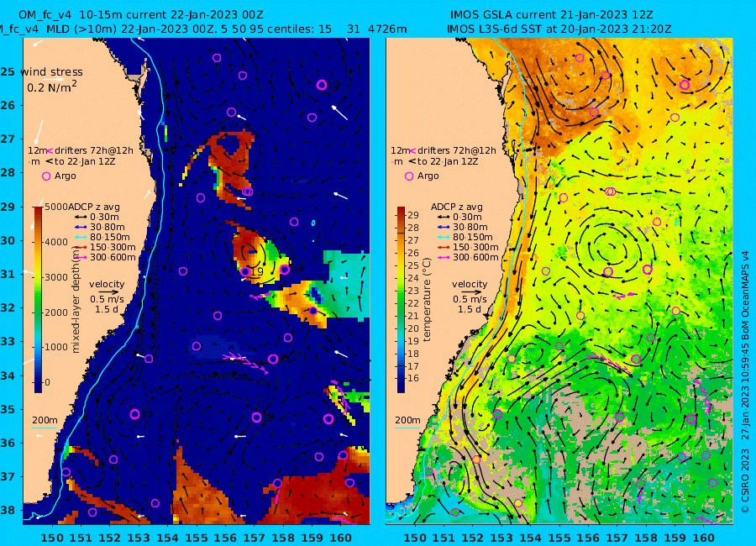The image size is (756, 546).
Task: Click the '16' tick on temperature colorbar
Action: point(413,379)
